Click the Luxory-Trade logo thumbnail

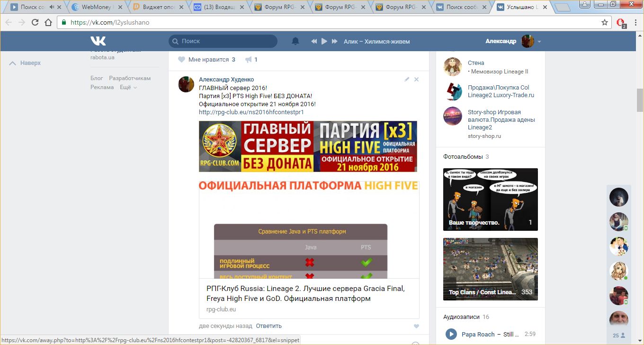click(453, 91)
